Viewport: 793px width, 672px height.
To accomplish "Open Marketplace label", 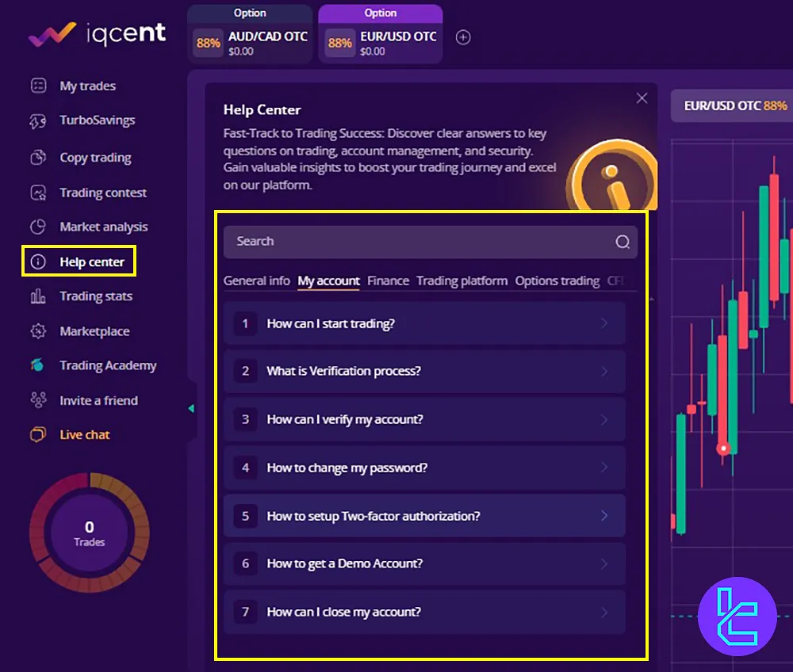I will [94, 331].
